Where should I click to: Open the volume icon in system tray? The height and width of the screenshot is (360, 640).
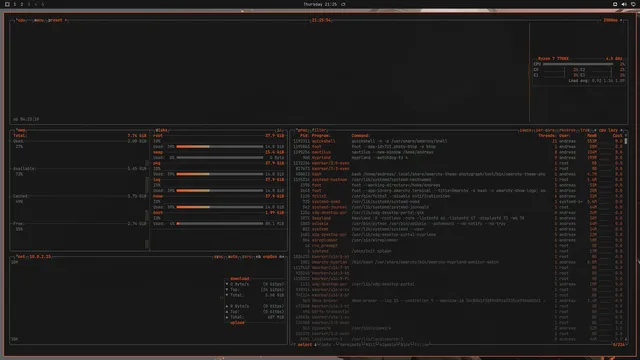[x=624, y=4]
